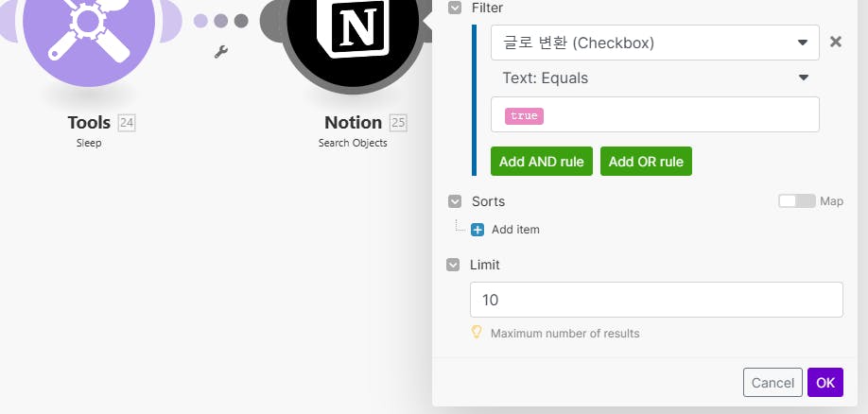
Task: Remove the filter rule with the X icon
Action: [x=835, y=42]
